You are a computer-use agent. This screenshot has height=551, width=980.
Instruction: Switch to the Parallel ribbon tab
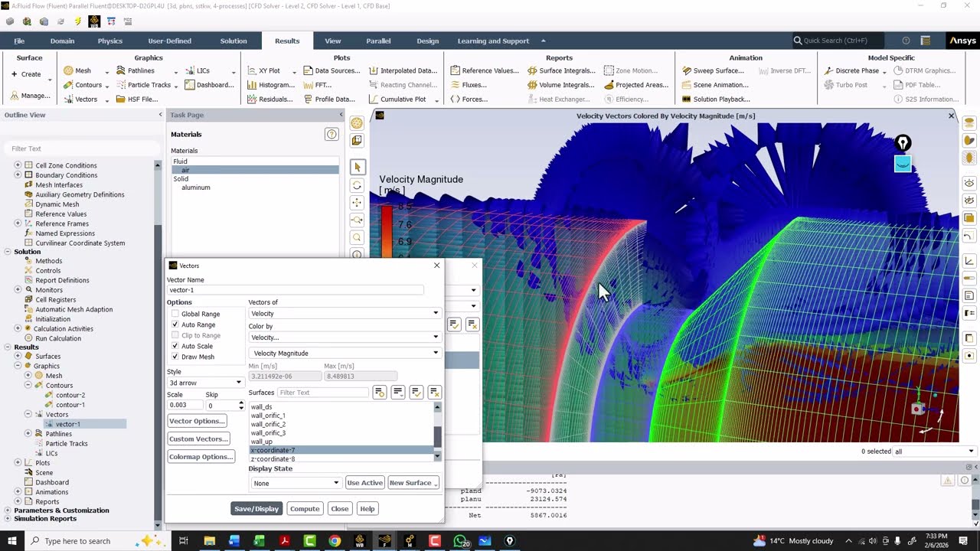378,41
